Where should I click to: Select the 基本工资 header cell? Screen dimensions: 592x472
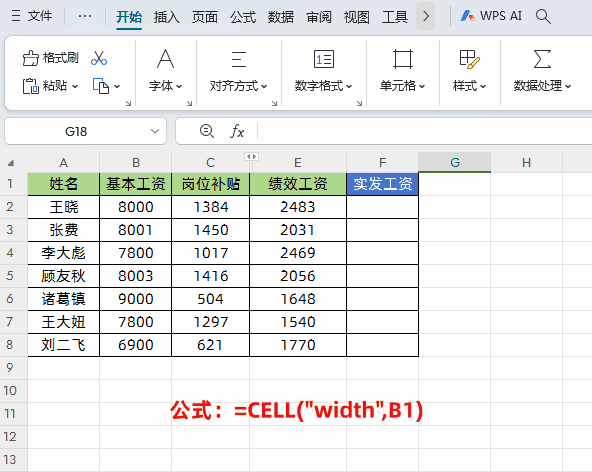click(136, 184)
